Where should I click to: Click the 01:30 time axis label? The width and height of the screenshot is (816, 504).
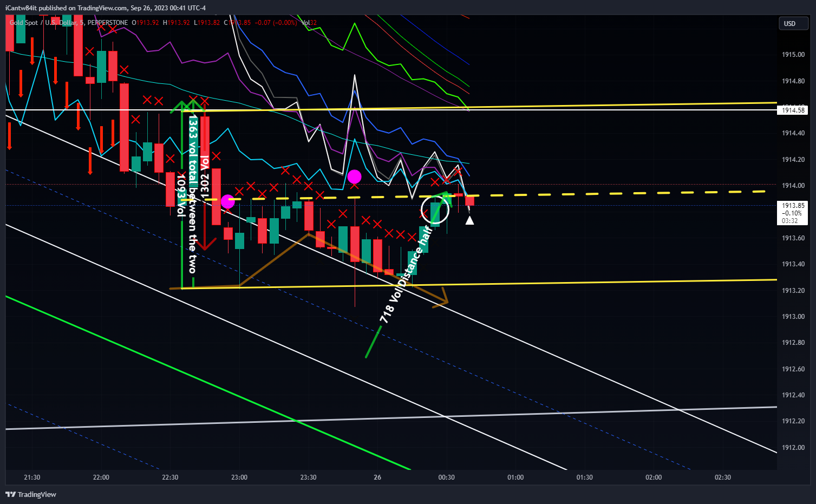(584, 477)
